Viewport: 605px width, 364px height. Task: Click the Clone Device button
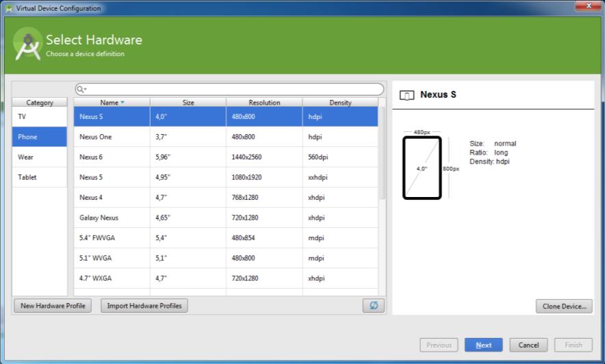[x=563, y=306]
